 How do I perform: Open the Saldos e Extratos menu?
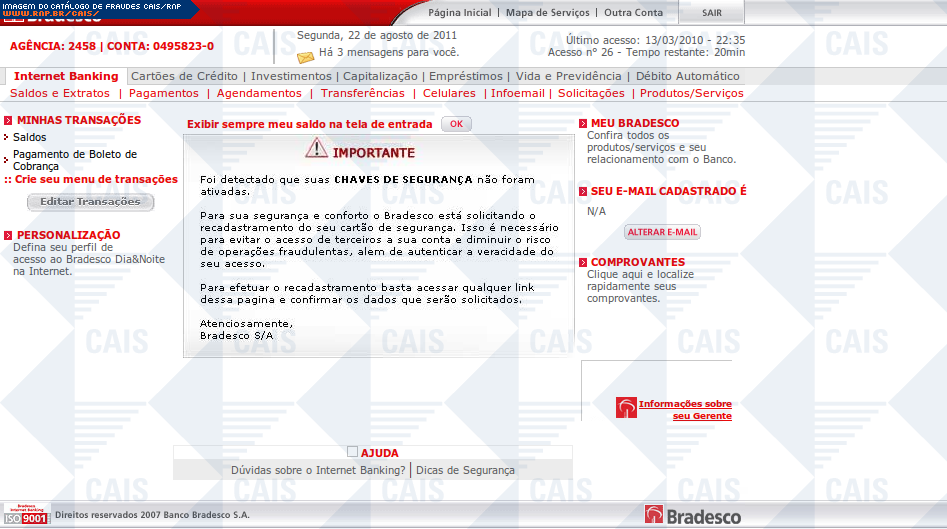(x=60, y=93)
